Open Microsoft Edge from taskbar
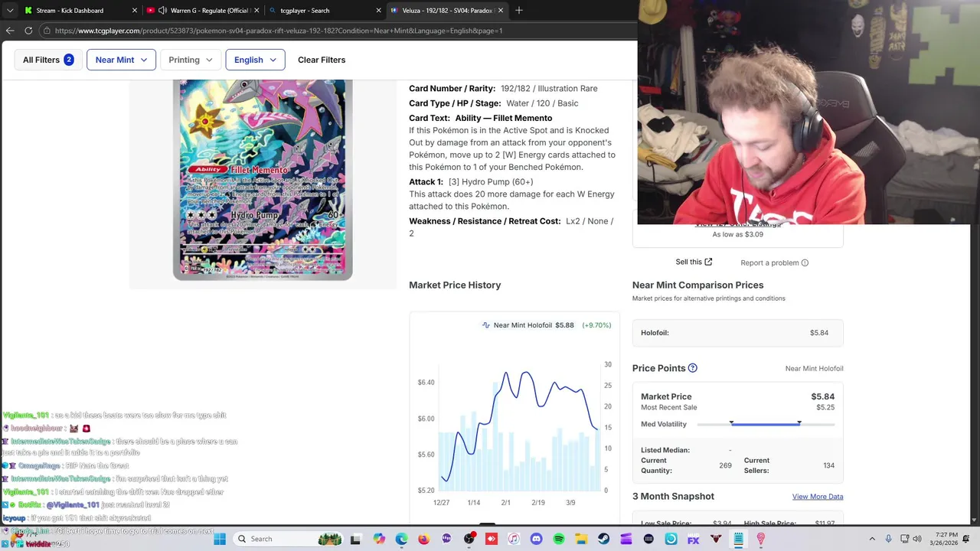Viewport: 980px width, 551px height. (x=401, y=539)
